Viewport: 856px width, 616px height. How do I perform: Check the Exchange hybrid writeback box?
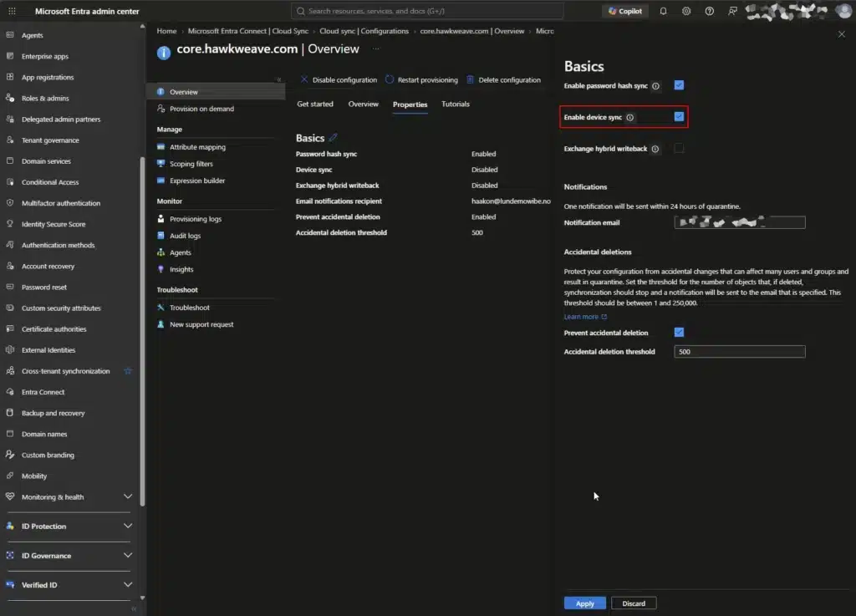tap(679, 148)
